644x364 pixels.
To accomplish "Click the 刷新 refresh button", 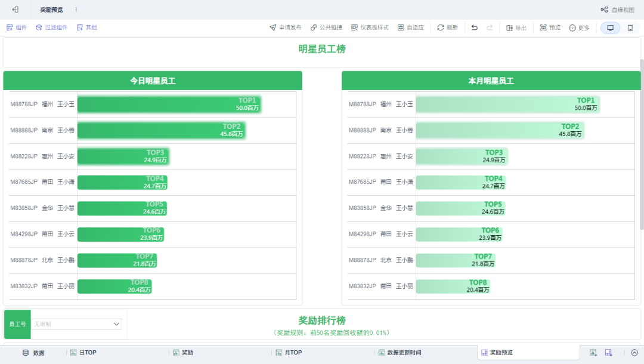I will click(x=447, y=27).
